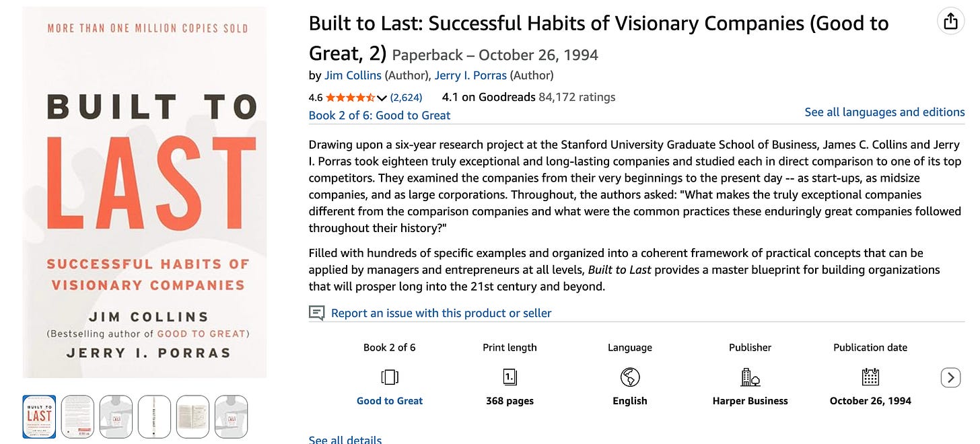Click See all languages and editions
This screenshot has width=980, height=444.
884,112
